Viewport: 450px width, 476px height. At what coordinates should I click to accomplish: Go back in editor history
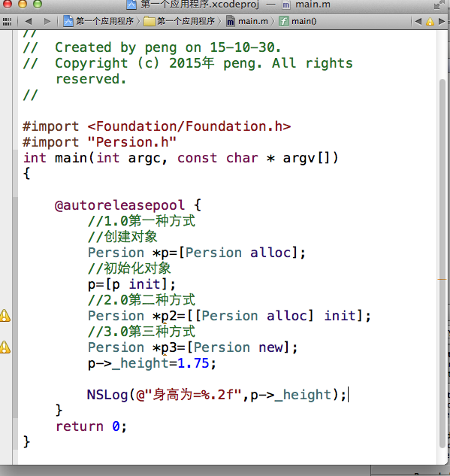[x=29, y=21]
